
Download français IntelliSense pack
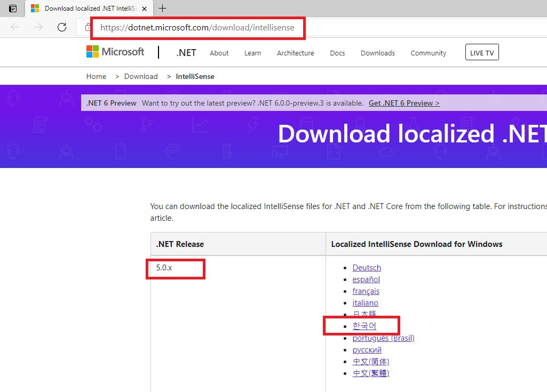pyautogui.click(x=366, y=291)
